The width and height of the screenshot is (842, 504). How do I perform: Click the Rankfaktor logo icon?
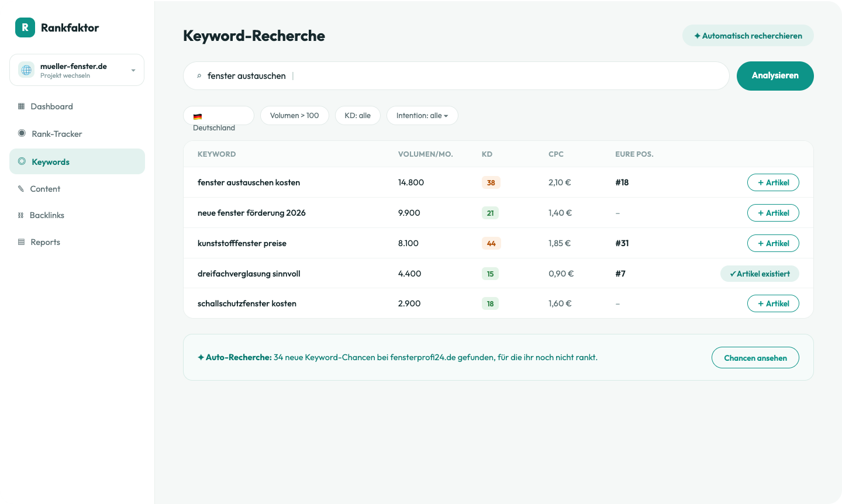tap(25, 27)
